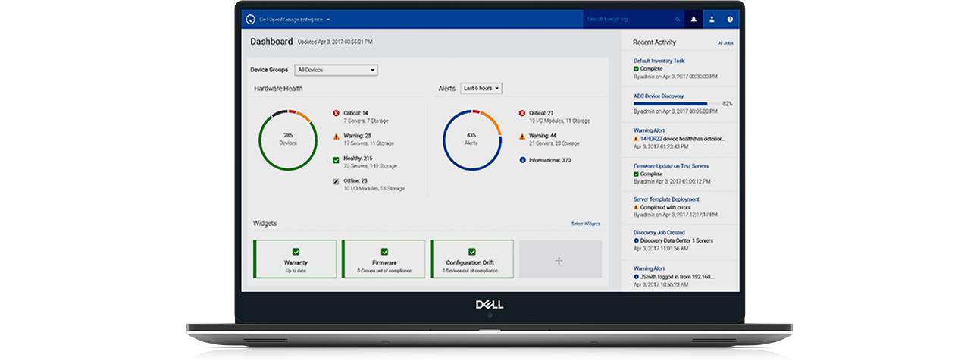Open notifications bell icon

[x=694, y=20]
